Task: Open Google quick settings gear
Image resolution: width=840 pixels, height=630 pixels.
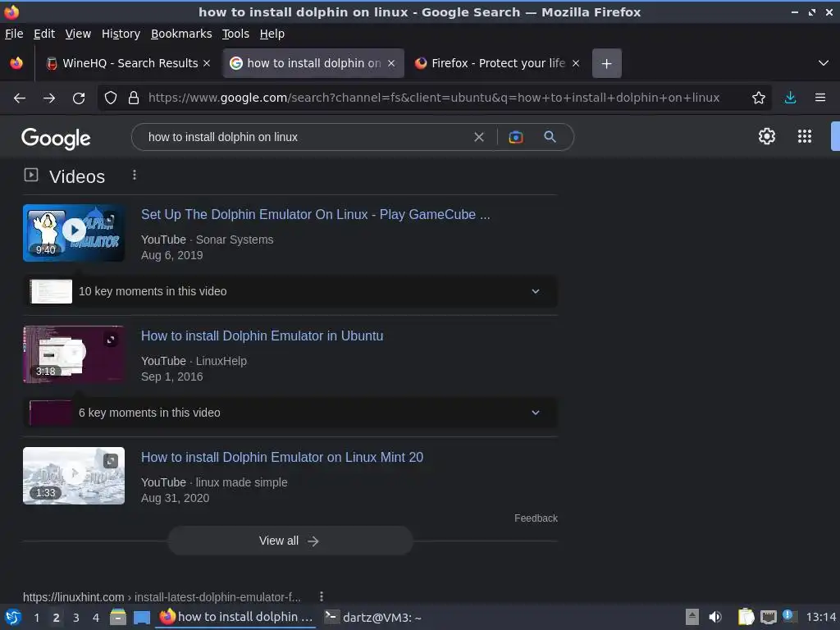Action: [767, 136]
